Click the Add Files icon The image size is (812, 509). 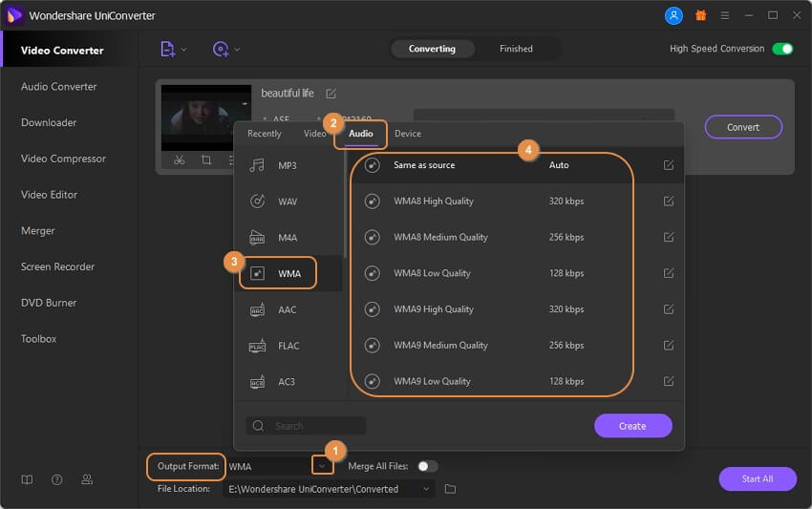point(167,50)
